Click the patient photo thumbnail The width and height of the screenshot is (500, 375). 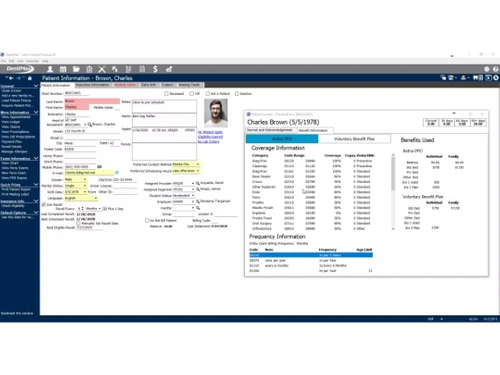click(x=216, y=113)
